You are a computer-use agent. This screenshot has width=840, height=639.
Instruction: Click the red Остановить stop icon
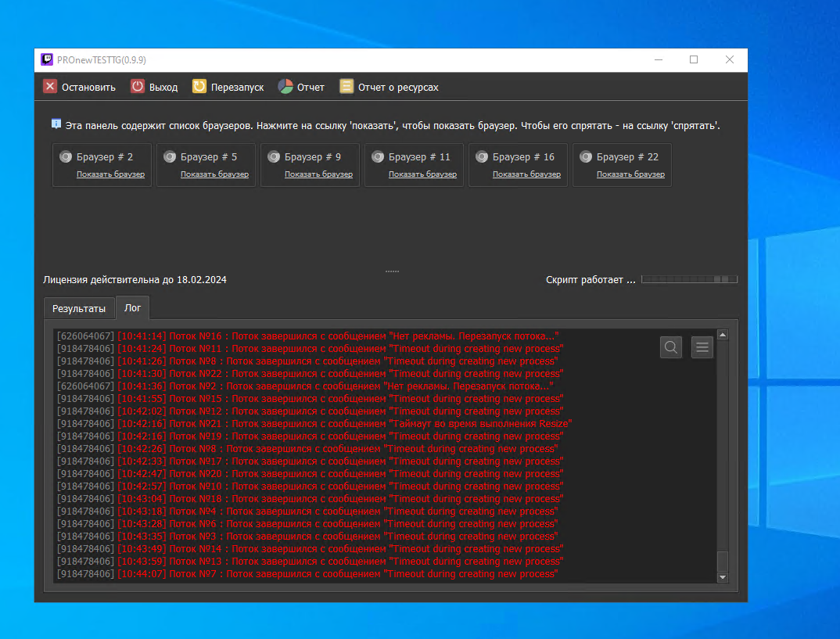tap(50, 87)
